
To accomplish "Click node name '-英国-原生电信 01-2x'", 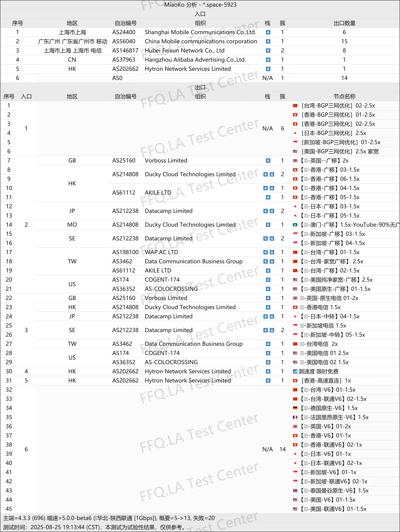I will (329, 298).
